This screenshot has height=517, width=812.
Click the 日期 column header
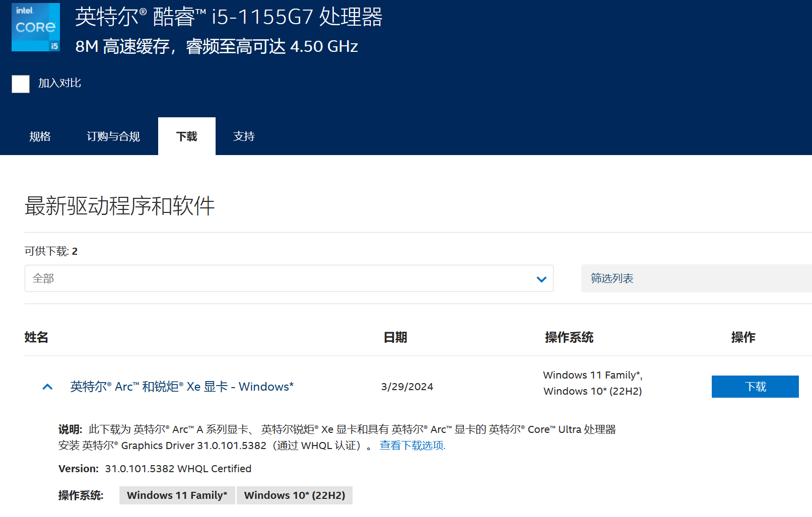pyautogui.click(x=395, y=337)
